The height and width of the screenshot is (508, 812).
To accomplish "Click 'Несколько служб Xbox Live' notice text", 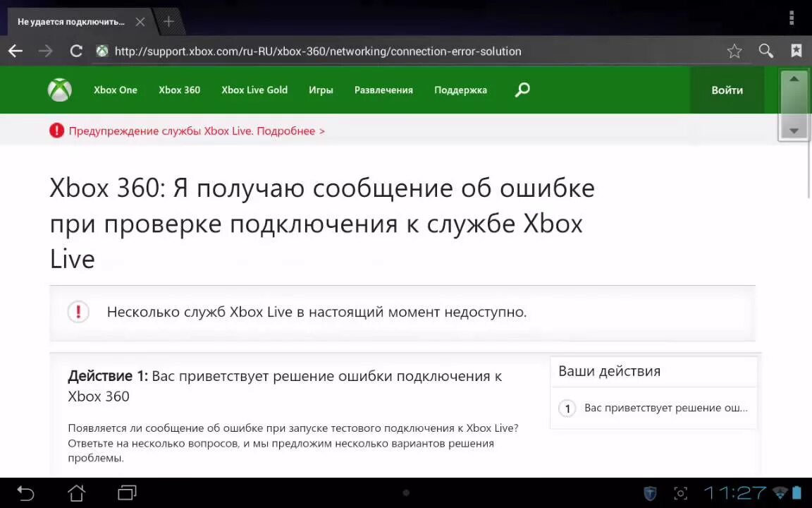I will (316, 312).
